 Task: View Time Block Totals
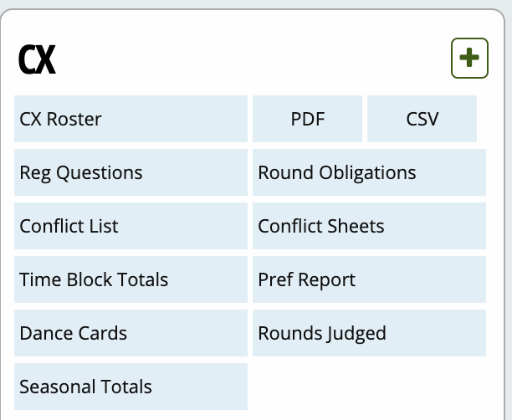131,279
